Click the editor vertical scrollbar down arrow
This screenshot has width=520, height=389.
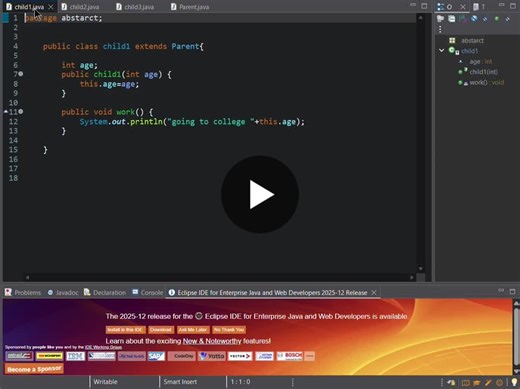[x=421, y=269]
